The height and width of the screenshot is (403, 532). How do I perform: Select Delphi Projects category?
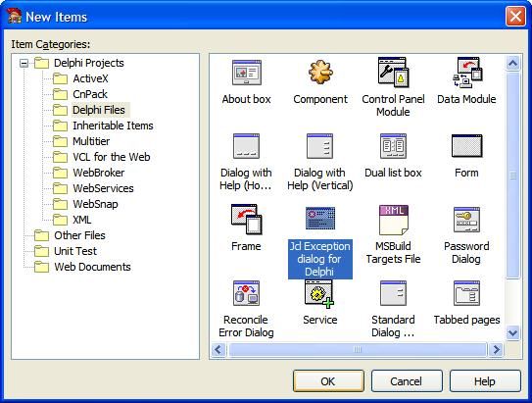pos(89,63)
